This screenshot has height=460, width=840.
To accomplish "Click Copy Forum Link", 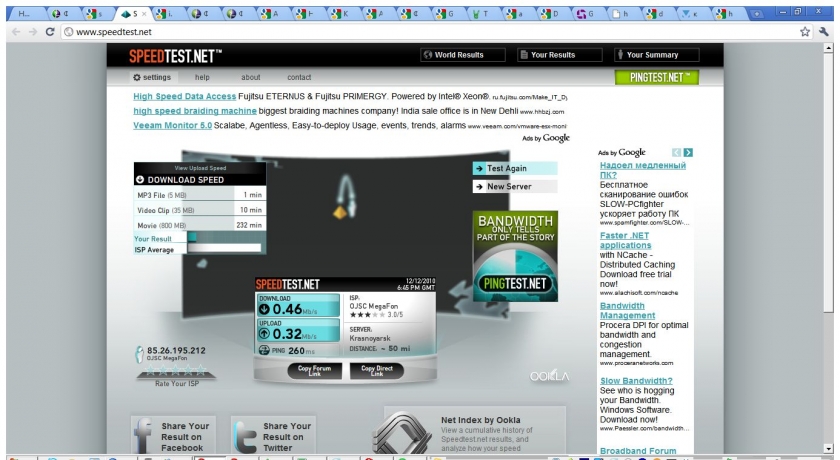I will 314,371.
